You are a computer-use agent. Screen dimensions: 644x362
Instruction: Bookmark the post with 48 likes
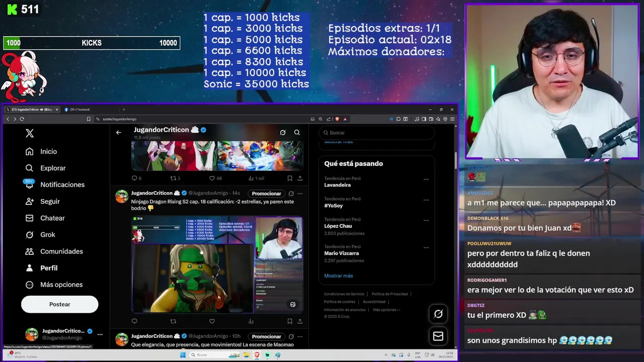pos(290,178)
